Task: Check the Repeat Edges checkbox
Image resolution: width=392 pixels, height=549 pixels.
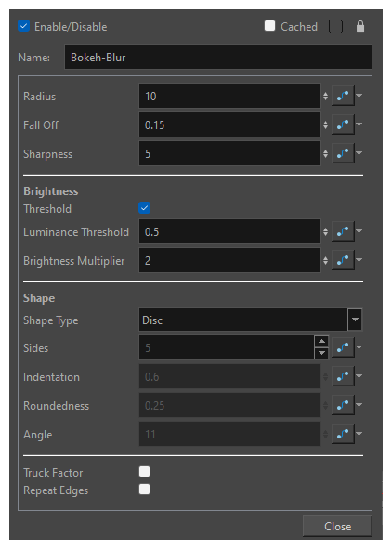Action: coord(144,490)
